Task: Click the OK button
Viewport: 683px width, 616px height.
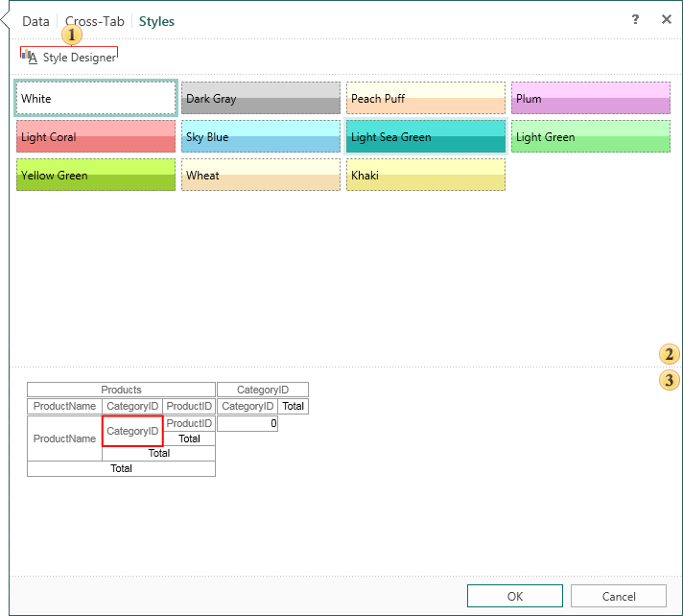Action: (515, 596)
